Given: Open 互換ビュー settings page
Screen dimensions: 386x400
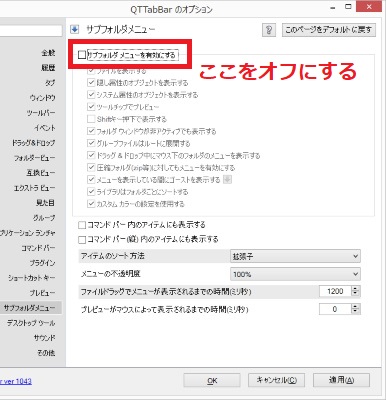Looking at the screenshot, I should [41, 173].
